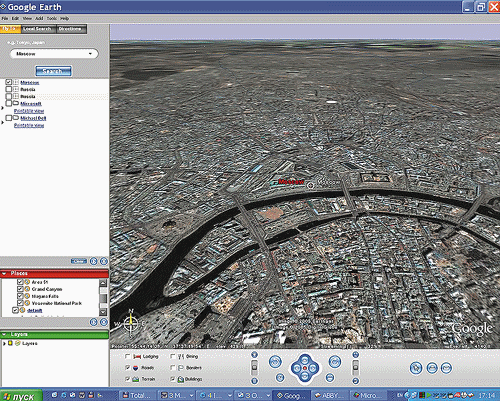
Task: Open the Tools menu
Action: tap(51, 18)
